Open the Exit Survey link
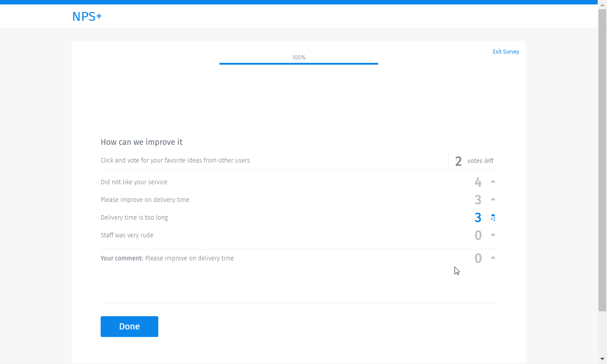The width and height of the screenshot is (607, 364). click(x=505, y=51)
